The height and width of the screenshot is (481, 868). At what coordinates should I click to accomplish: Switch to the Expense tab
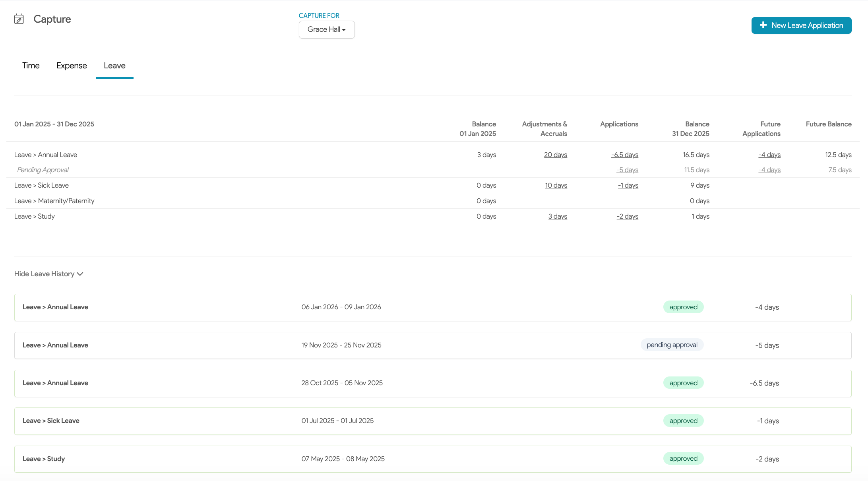tap(72, 66)
